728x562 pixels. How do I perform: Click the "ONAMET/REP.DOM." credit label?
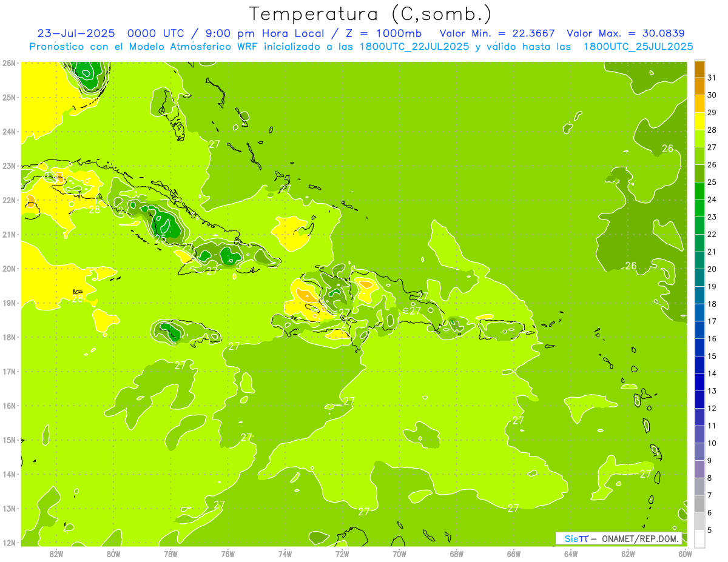[x=640, y=538]
